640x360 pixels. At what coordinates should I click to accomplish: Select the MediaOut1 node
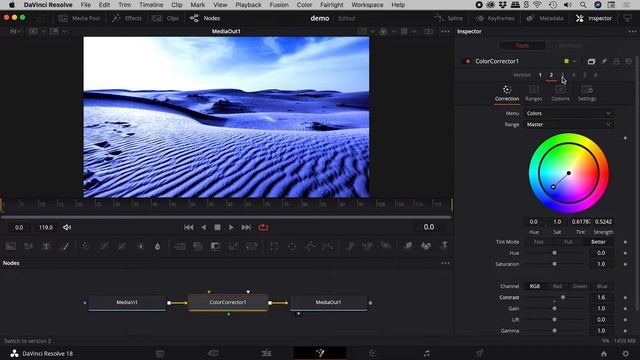[328, 302]
